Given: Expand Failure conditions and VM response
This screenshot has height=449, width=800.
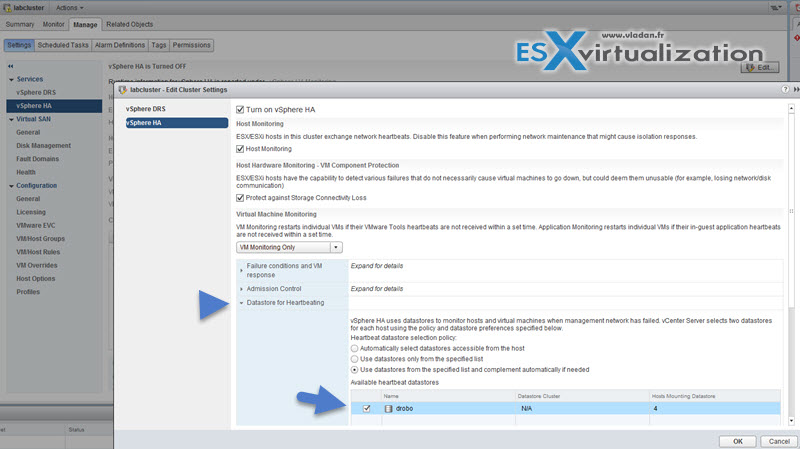Looking at the screenshot, I should (241, 270).
